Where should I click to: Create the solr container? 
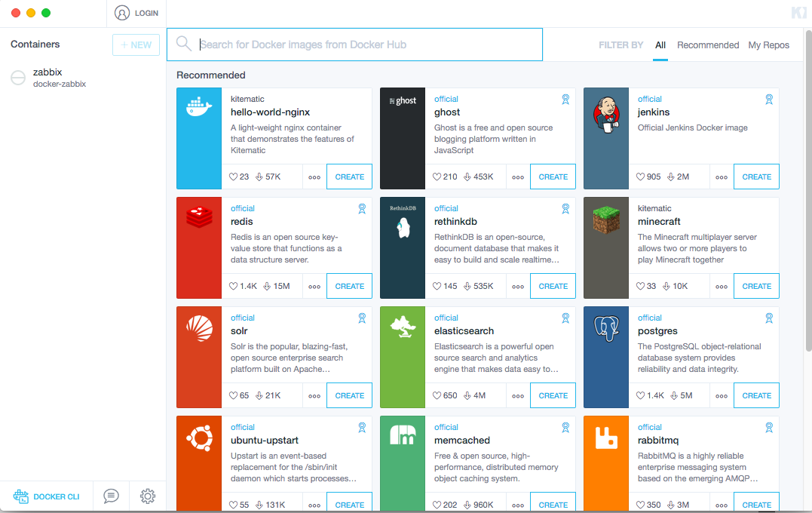coord(350,395)
